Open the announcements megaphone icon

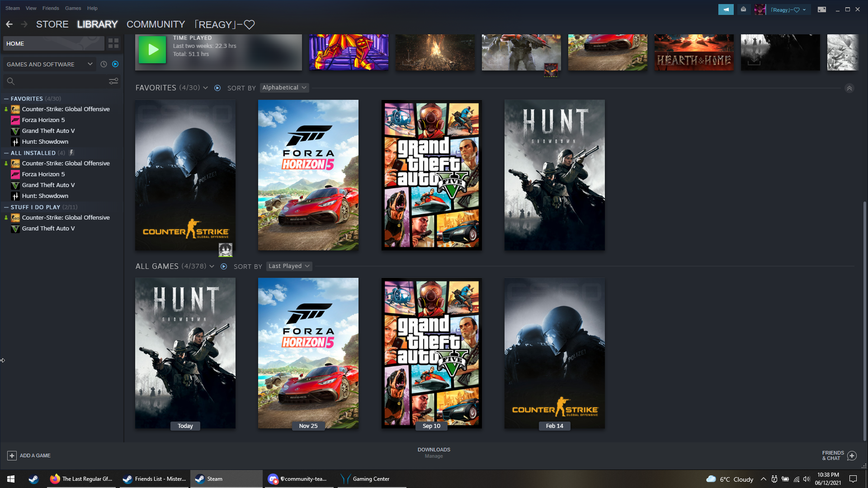[x=726, y=9]
